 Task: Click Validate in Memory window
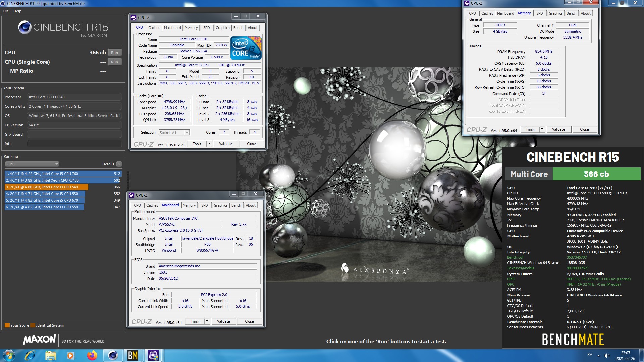(x=558, y=129)
